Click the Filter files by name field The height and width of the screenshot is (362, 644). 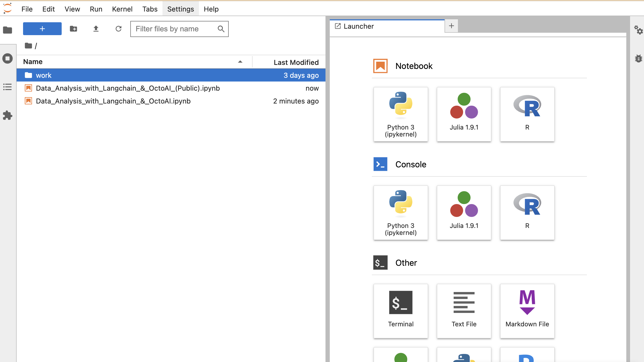click(x=174, y=29)
